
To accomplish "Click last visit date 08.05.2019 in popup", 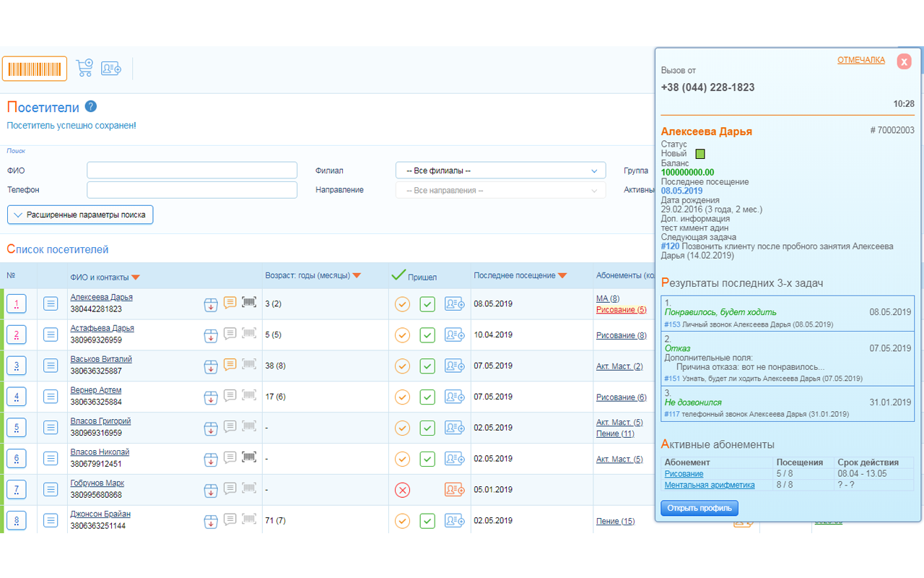I will point(681,191).
